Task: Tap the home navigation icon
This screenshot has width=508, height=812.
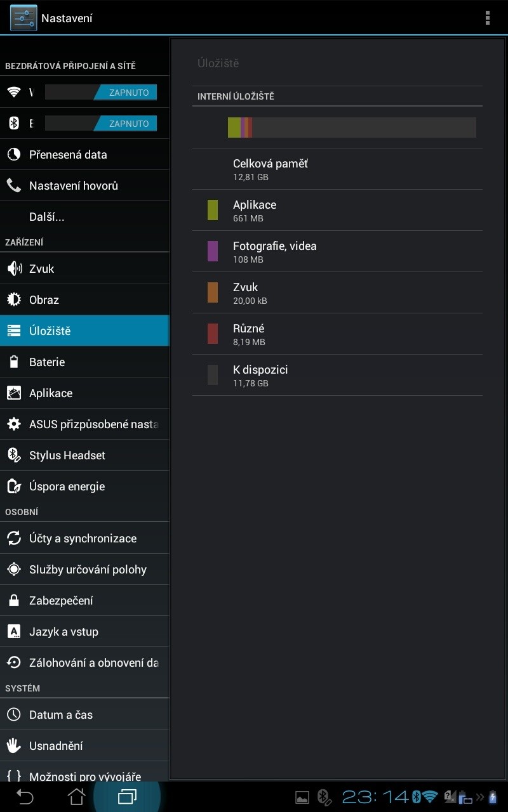Action: click(x=76, y=797)
